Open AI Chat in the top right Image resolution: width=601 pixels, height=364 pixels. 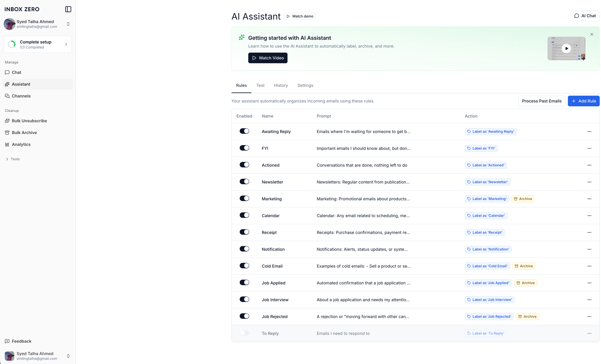(585, 16)
